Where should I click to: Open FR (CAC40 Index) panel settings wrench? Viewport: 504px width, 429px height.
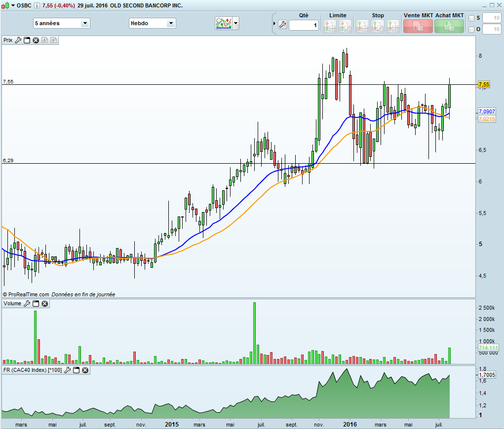tap(68, 370)
